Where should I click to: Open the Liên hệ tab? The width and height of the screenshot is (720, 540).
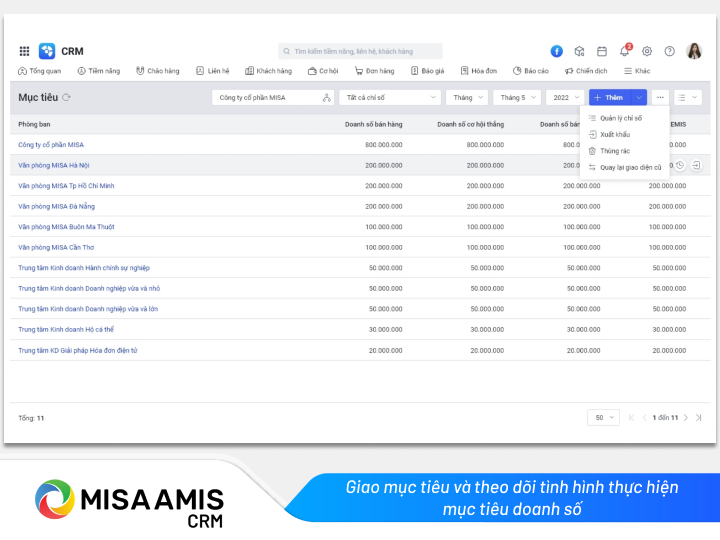pos(213,71)
